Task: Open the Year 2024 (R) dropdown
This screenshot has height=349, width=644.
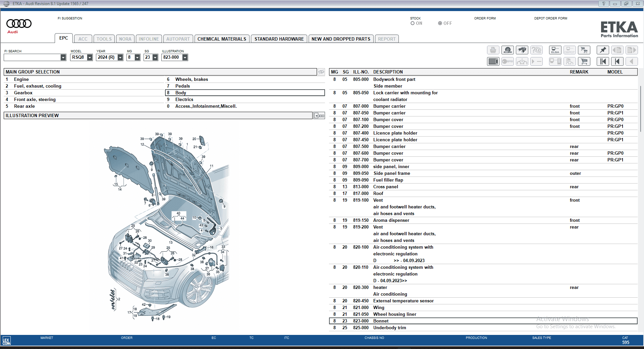Action: tap(120, 57)
